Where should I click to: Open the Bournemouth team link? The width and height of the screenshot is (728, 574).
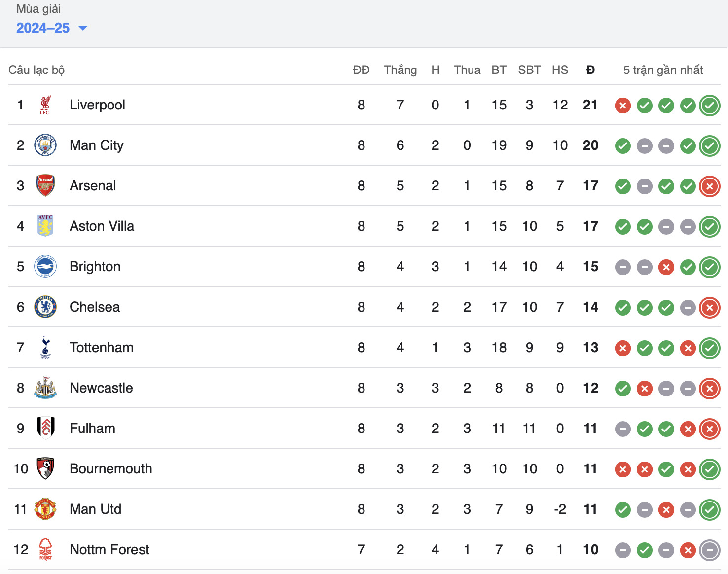[110, 469]
